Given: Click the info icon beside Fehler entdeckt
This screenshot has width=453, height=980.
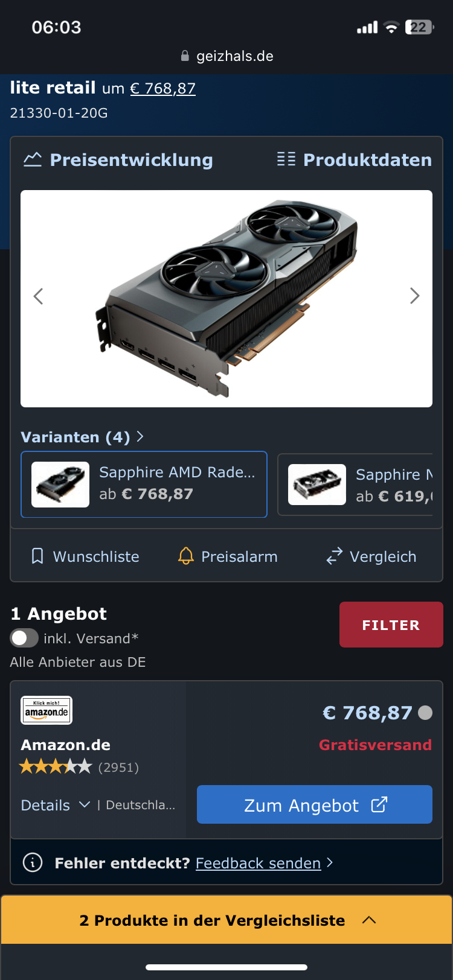Looking at the screenshot, I should click(x=33, y=862).
